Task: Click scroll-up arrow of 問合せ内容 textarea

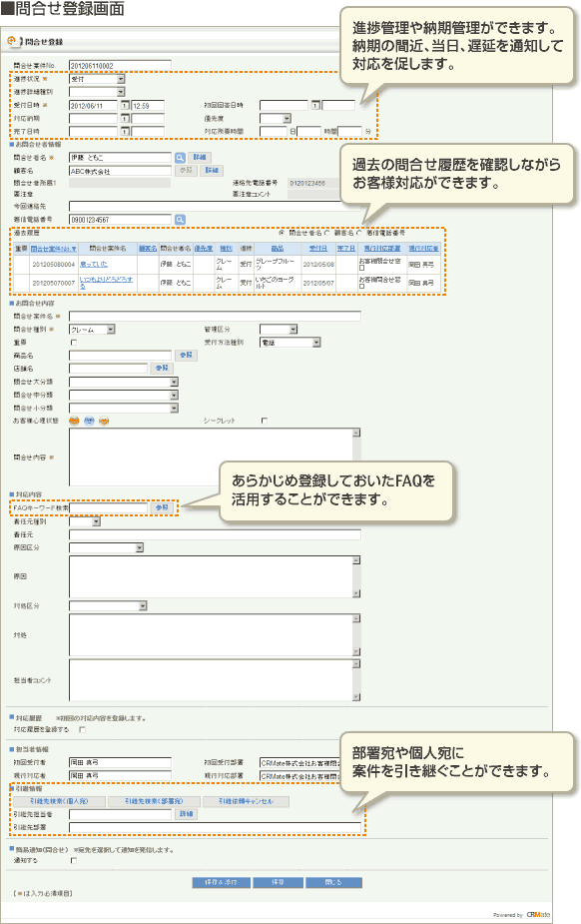Action: click(356, 433)
